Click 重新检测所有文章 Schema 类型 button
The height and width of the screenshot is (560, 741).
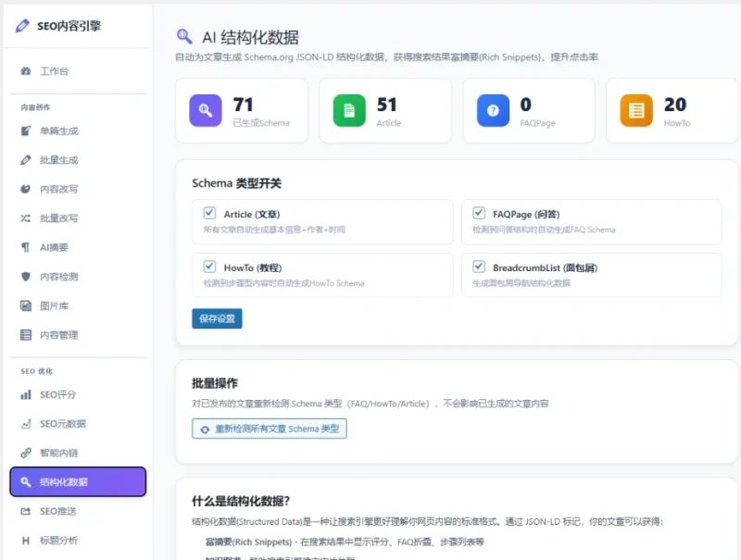click(x=270, y=429)
